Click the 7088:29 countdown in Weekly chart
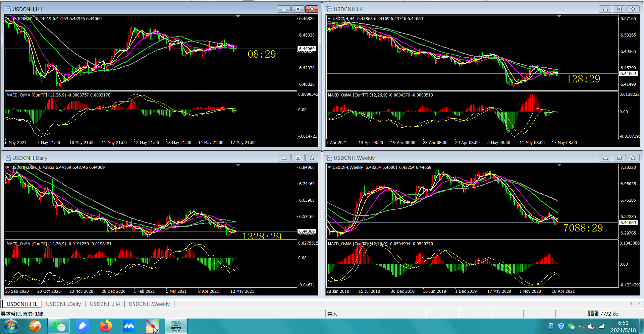 pyautogui.click(x=583, y=228)
